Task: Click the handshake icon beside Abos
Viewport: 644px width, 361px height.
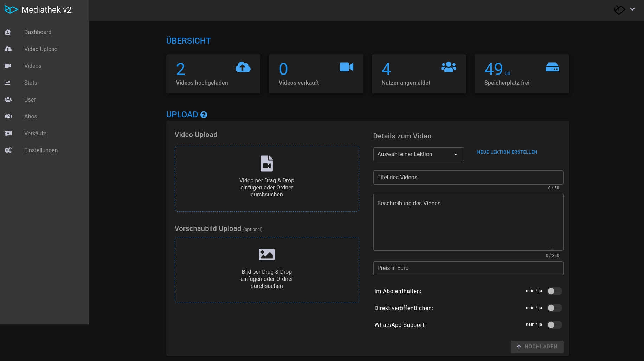Action: tap(8, 116)
